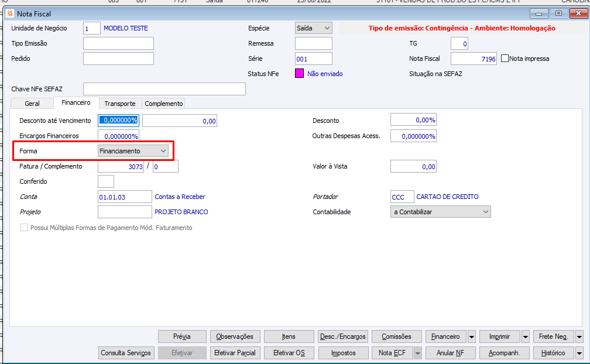Click the Frete Neg. button

tap(554, 336)
